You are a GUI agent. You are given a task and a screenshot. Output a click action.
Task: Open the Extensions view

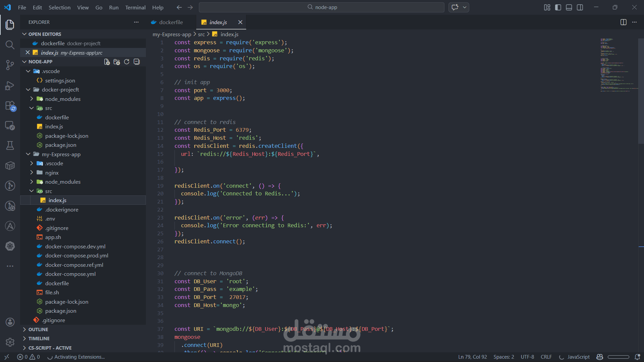coord(10,106)
